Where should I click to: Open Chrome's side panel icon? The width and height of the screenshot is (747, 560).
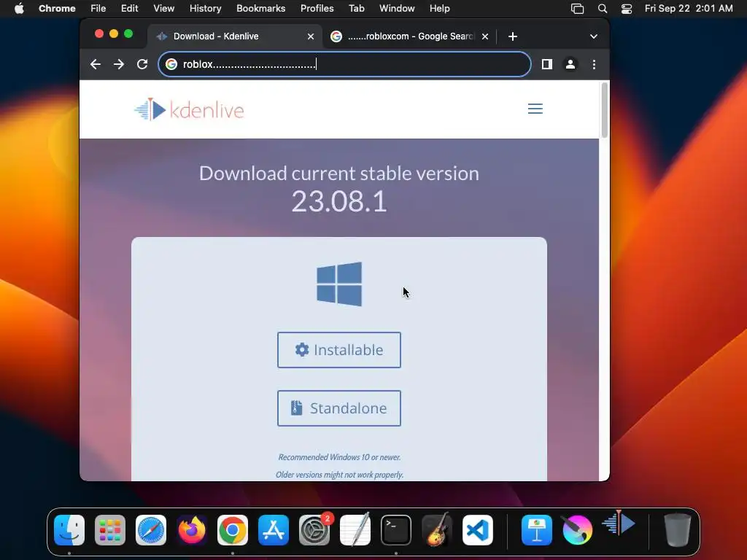547,64
